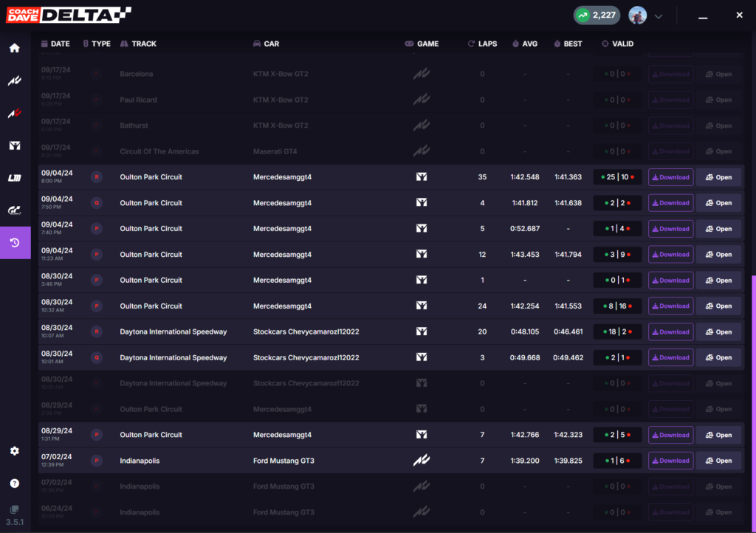The width and height of the screenshot is (756, 533).
Task: Open the 09/04/24 7:40 PM practice session
Action: pos(719,229)
